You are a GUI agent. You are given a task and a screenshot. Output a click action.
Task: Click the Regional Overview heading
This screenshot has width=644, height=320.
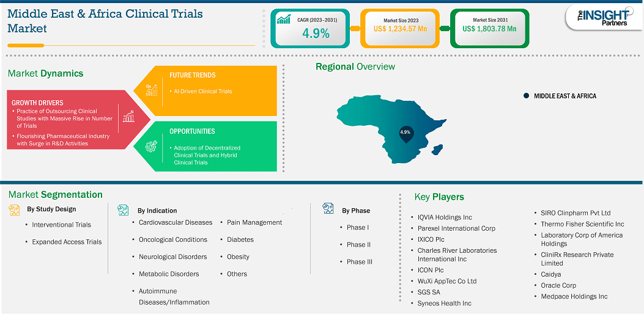355,67
